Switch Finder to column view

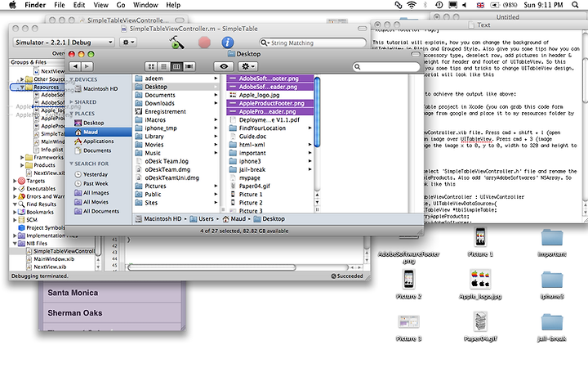pyautogui.click(x=176, y=66)
